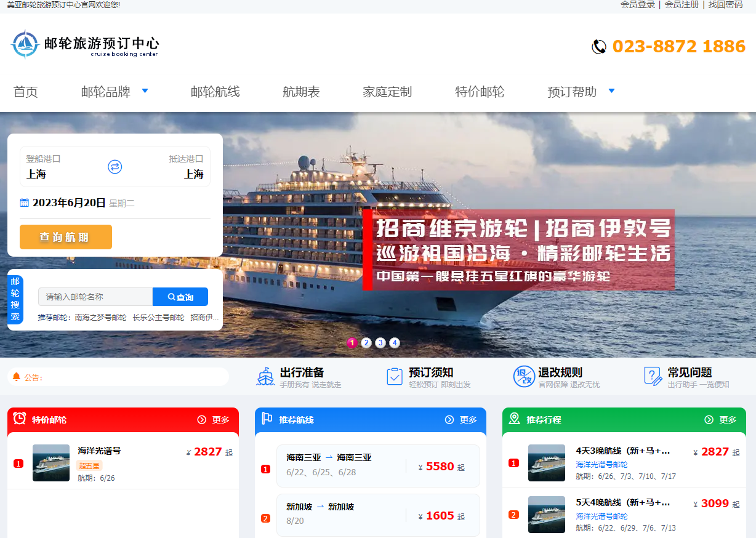Click the arrow circle beside 推荐行程 更多
The image size is (756, 538).
click(709, 420)
